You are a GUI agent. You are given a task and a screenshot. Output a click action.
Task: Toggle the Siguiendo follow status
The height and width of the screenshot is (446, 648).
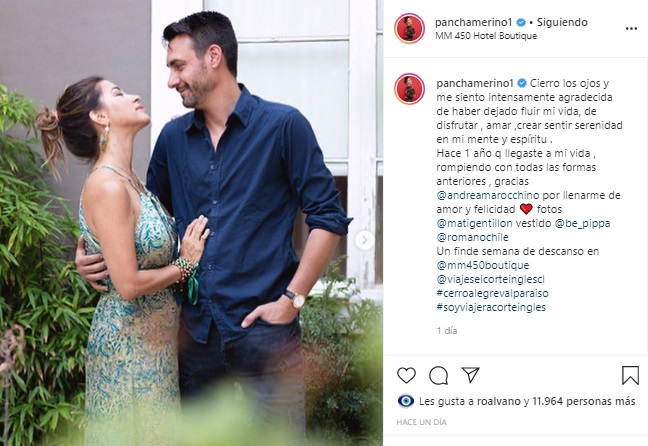pos(562,22)
